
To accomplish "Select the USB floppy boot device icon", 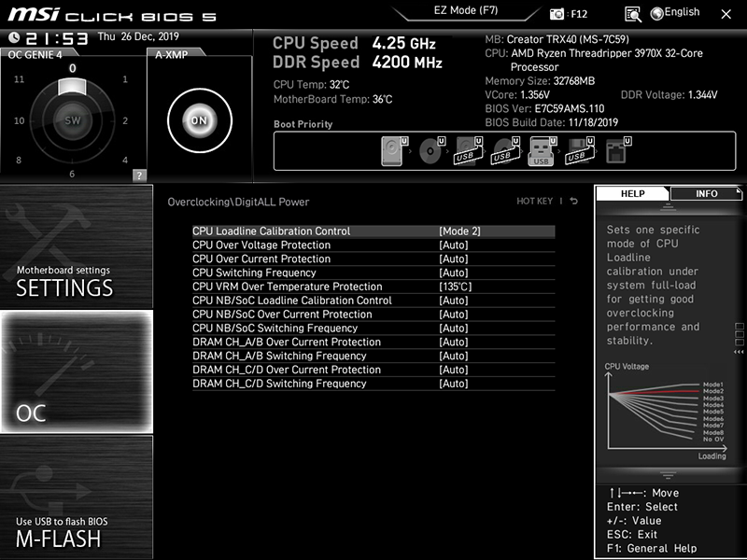I will tap(580, 151).
